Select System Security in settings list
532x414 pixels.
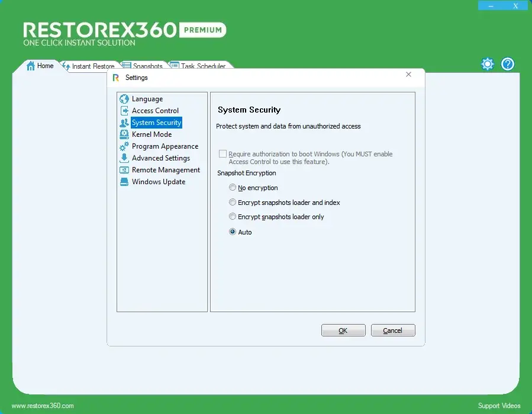pyautogui.click(x=156, y=123)
